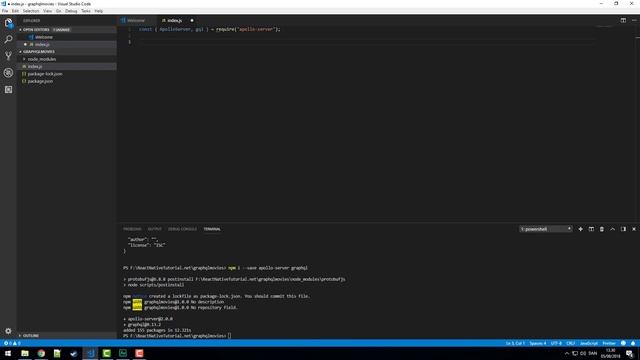Viewport: 640px width, 360px height.
Task: Show errors and warnings count in status bar
Action: point(12,343)
